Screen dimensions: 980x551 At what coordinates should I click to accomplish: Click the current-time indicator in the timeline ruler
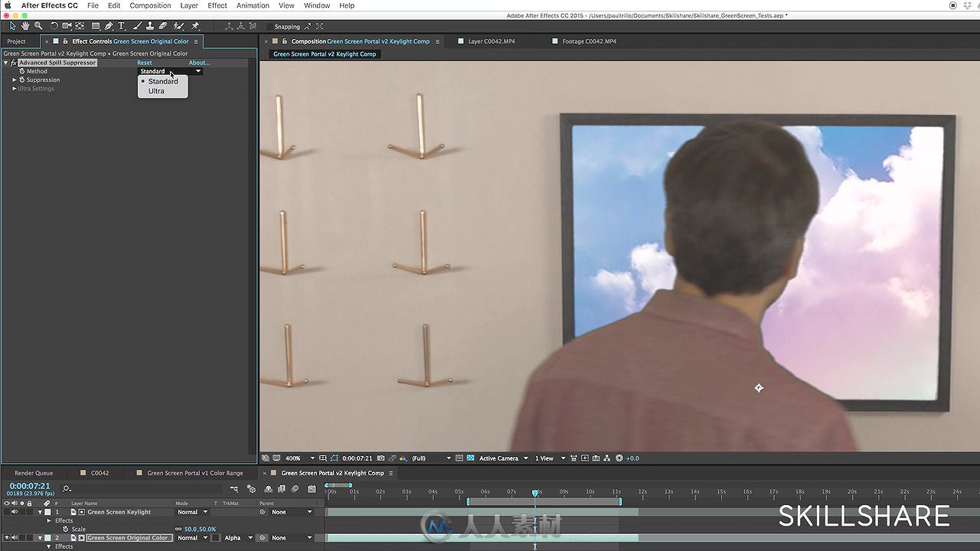[535, 493]
